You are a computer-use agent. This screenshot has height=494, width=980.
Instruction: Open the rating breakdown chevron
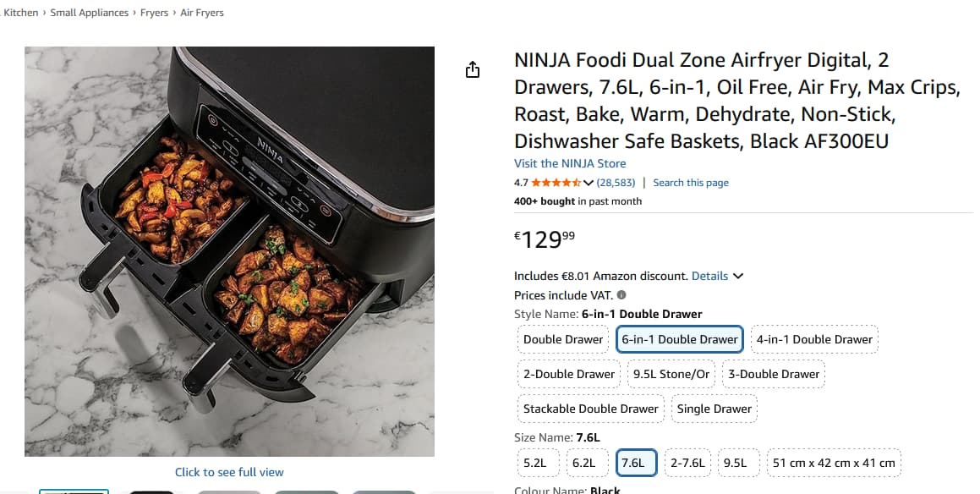[x=589, y=183]
